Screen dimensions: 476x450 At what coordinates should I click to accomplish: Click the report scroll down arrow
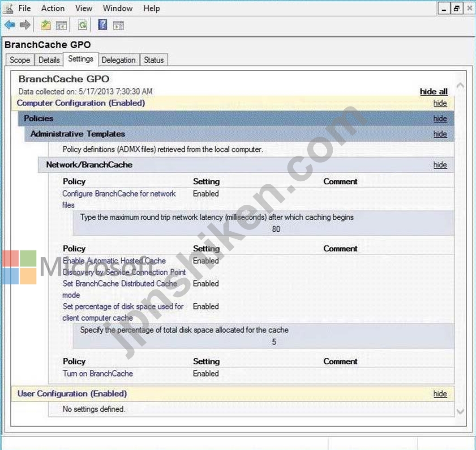click(460, 411)
